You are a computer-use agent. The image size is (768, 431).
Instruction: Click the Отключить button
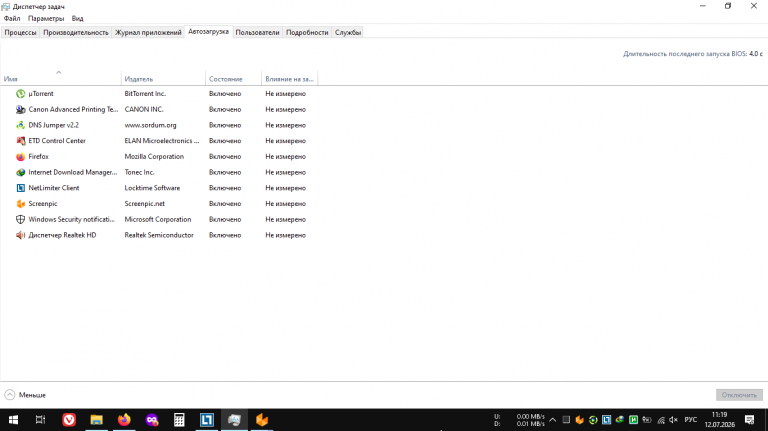click(739, 395)
